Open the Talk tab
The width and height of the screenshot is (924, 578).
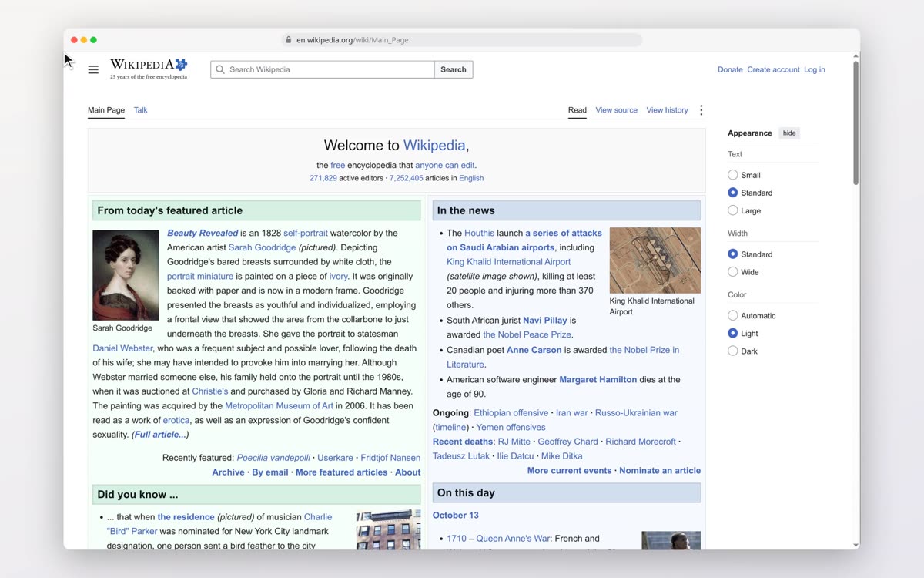[x=140, y=110]
